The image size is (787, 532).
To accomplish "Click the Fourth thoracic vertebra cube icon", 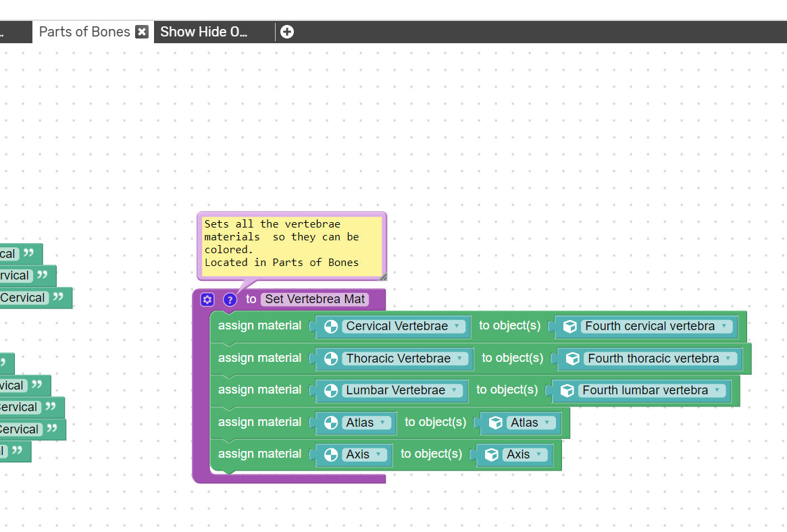I will tap(573, 359).
